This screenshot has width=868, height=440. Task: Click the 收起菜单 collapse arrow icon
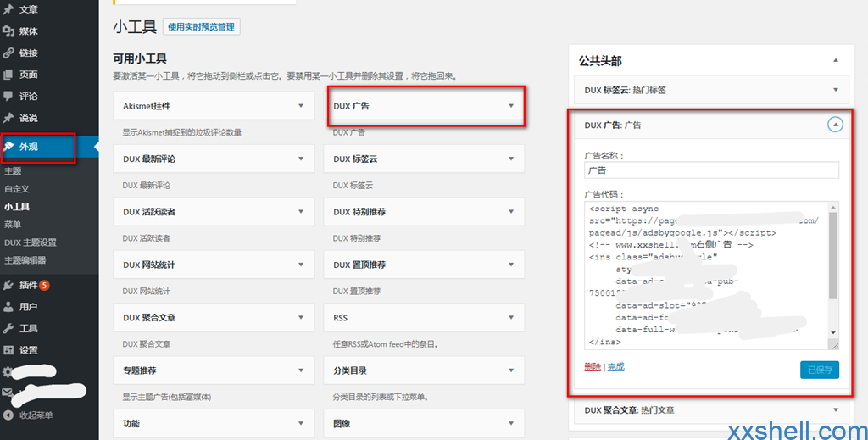pyautogui.click(x=8, y=415)
